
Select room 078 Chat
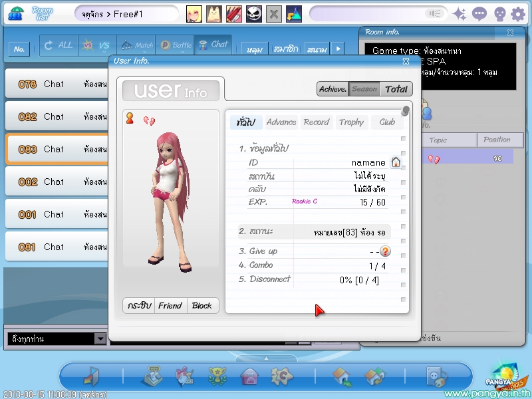click(57, 84)
